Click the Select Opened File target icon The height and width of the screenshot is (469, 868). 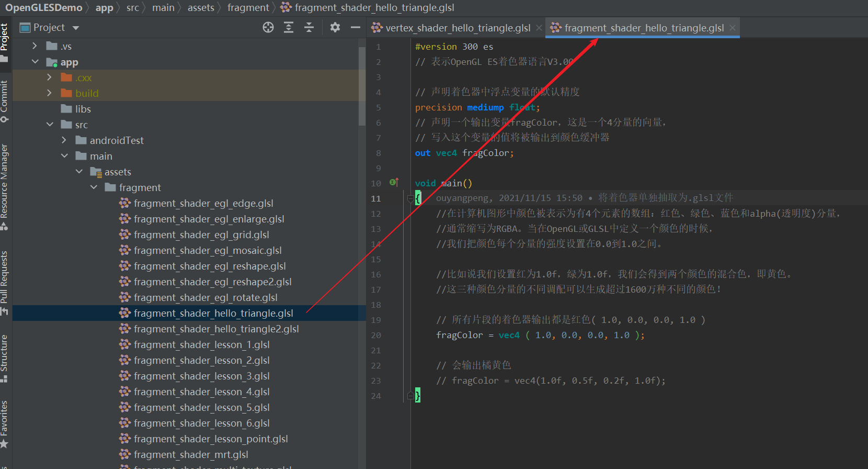(x=268, y=27)
